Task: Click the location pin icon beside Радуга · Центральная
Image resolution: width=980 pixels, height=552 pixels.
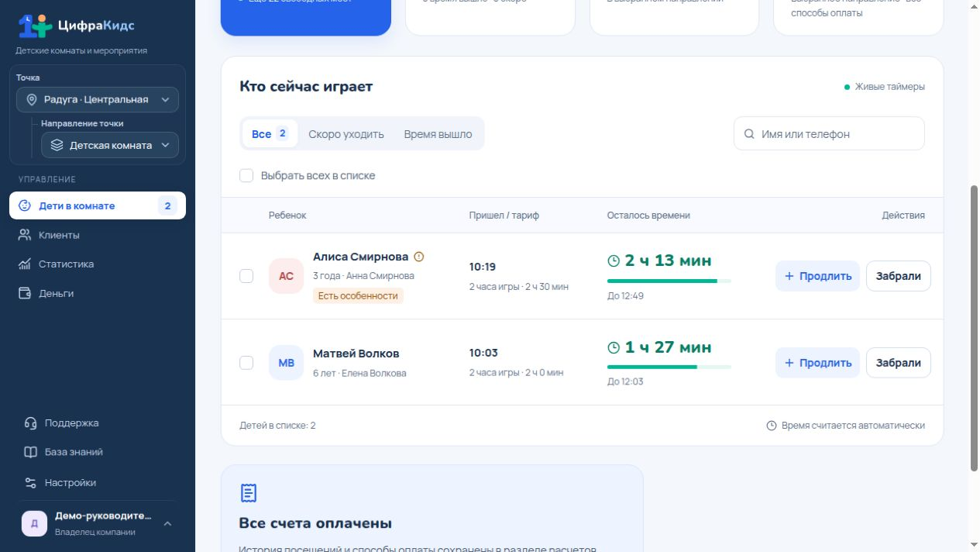Action: 32,100
